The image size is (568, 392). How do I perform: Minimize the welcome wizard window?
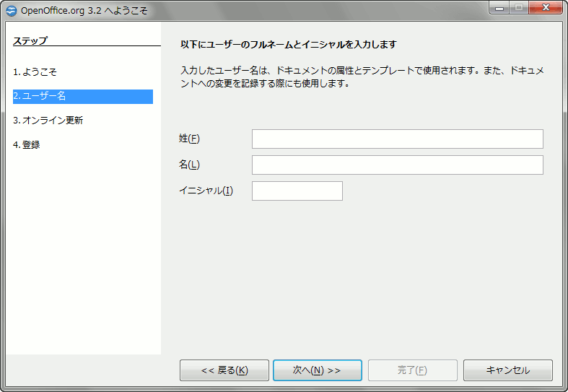click(x=499, y=8)
